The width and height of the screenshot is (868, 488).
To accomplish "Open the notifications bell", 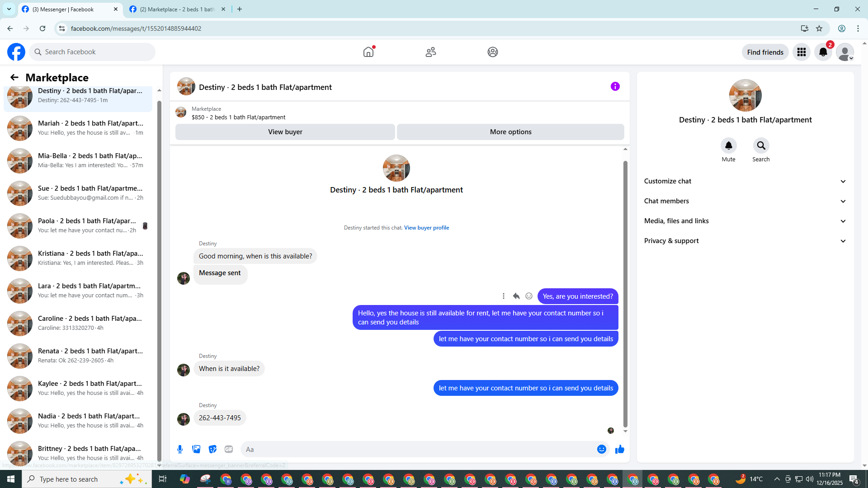I will click(x=823, y=52).
